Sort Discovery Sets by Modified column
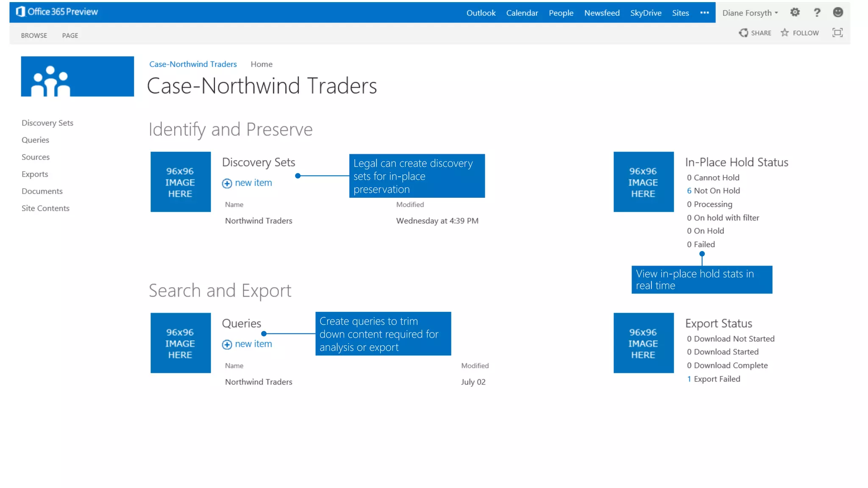Screen dimensions: 868x488 tap(410, 205)
